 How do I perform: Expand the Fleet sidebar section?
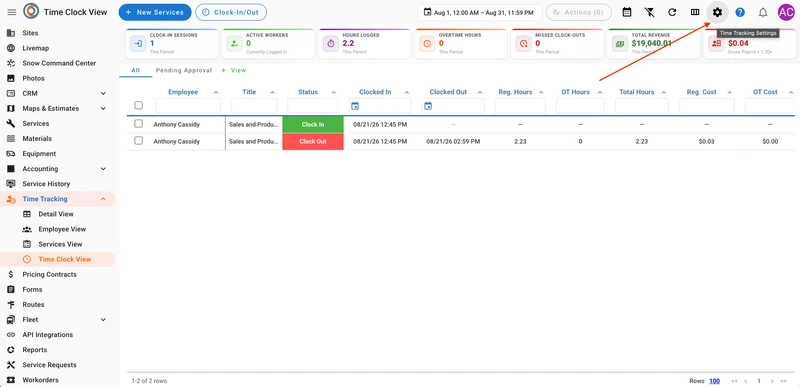(103, 320)
